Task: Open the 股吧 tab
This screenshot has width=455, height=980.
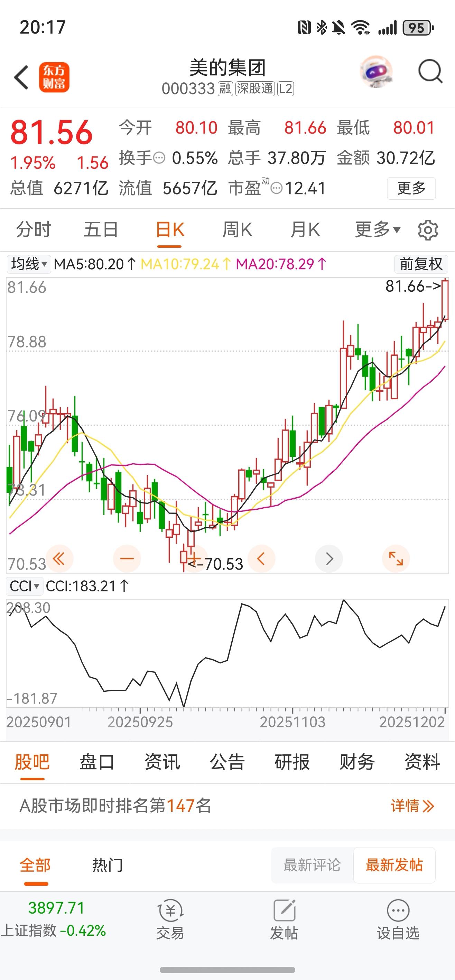Action: point(32,762)
